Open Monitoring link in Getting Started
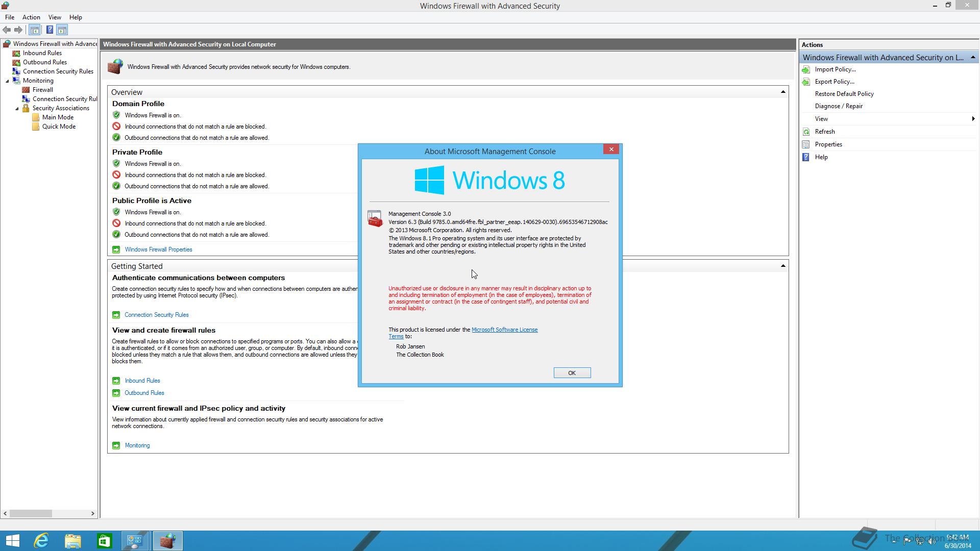980x551 pixels. point(137,445)
